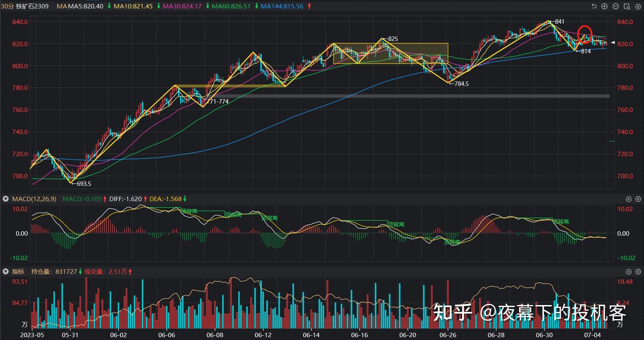Image resolution: width=644 pixels, height=340 pixels.
Task: Click the multi-window layout icon
Action: [x=627, y=6]
